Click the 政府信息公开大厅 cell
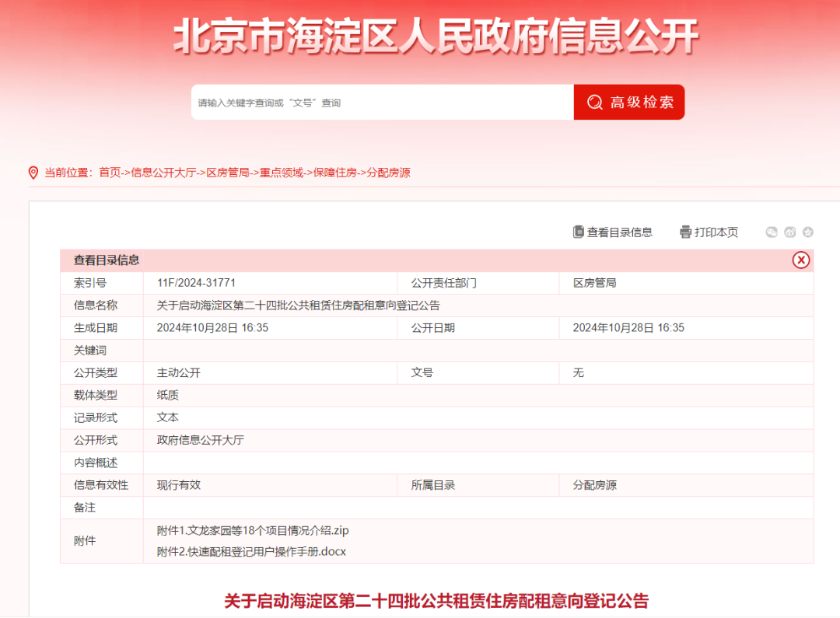 (x=201, y=440)
